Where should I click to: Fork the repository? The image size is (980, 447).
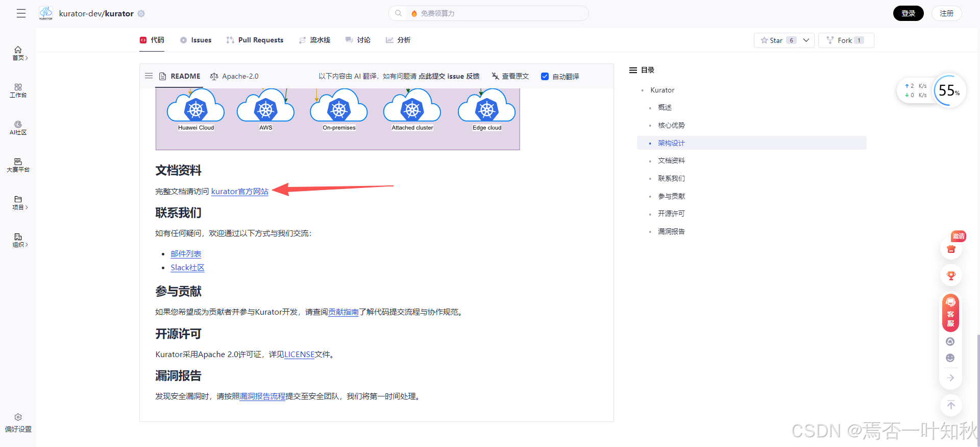pyautogui.click(x=846, y=40)
